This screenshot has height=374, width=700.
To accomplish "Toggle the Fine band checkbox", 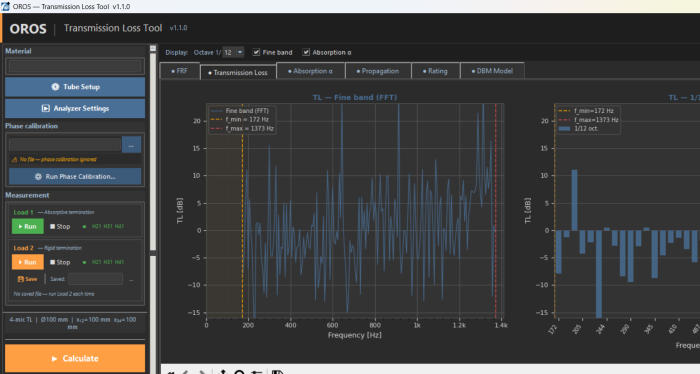I will [x=256, y=52].
